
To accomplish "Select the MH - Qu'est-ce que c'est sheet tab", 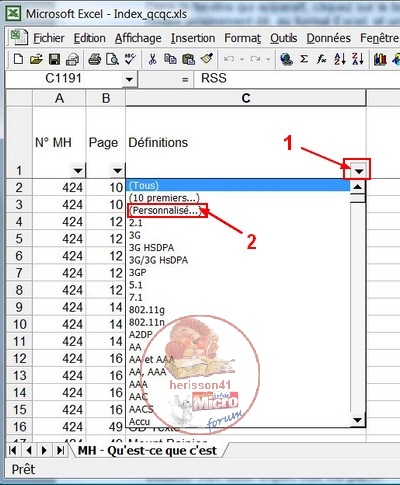I will [147, 451].
